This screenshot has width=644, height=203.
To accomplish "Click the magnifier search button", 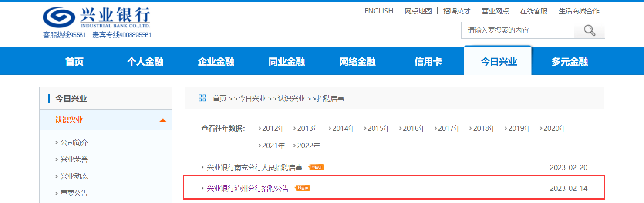I will pyautogui.click(x=590, y=30).
